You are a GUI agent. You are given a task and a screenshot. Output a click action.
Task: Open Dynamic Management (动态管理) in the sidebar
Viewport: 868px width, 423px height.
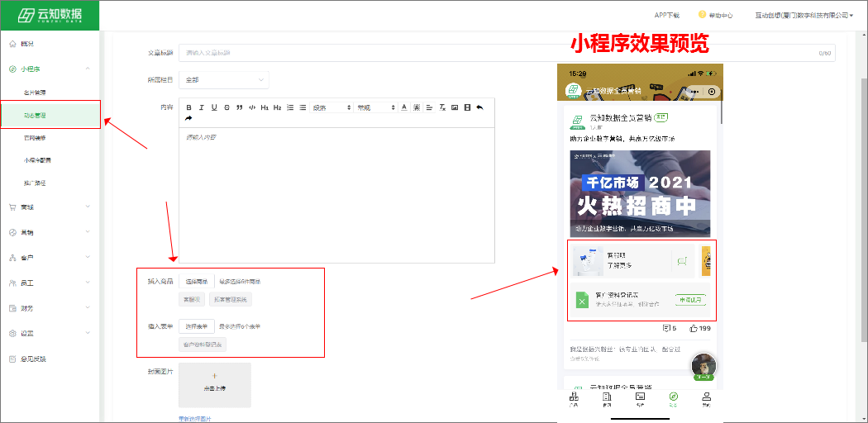(x=50, y=115)
